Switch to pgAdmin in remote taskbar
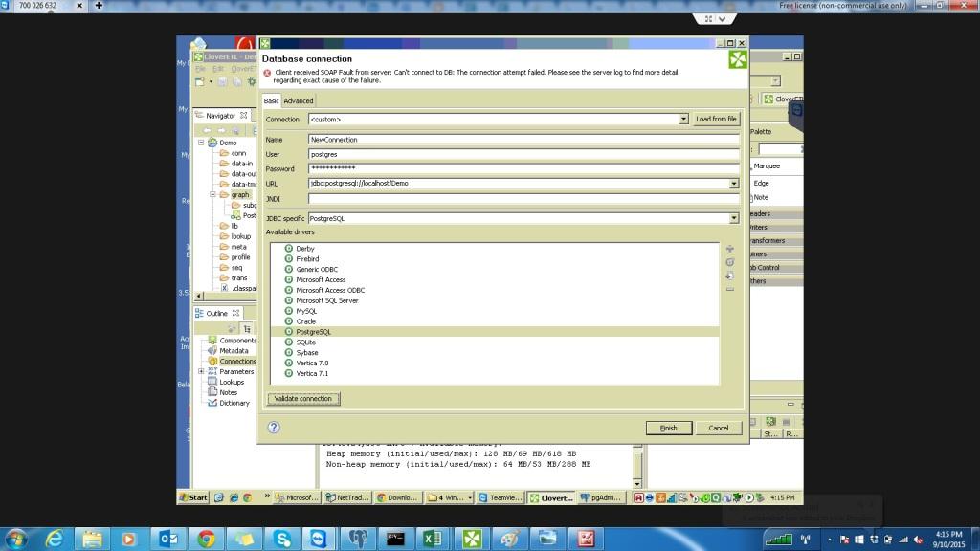The image size is (980, 551). (x=600, y=497)
